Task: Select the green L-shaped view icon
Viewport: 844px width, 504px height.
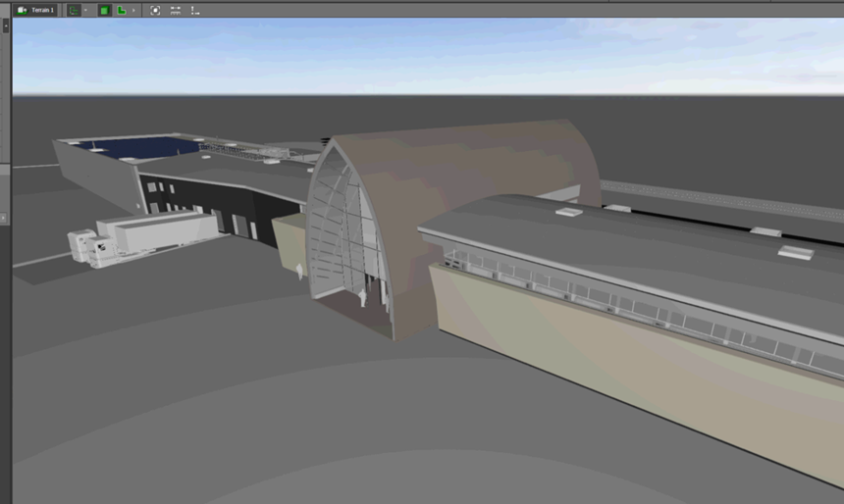Action: tap(122, 10)
